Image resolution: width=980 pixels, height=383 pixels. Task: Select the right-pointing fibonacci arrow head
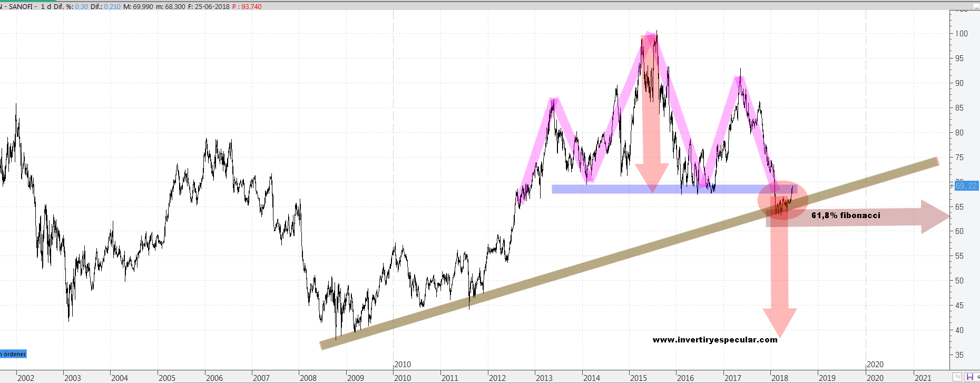point(935,217)
